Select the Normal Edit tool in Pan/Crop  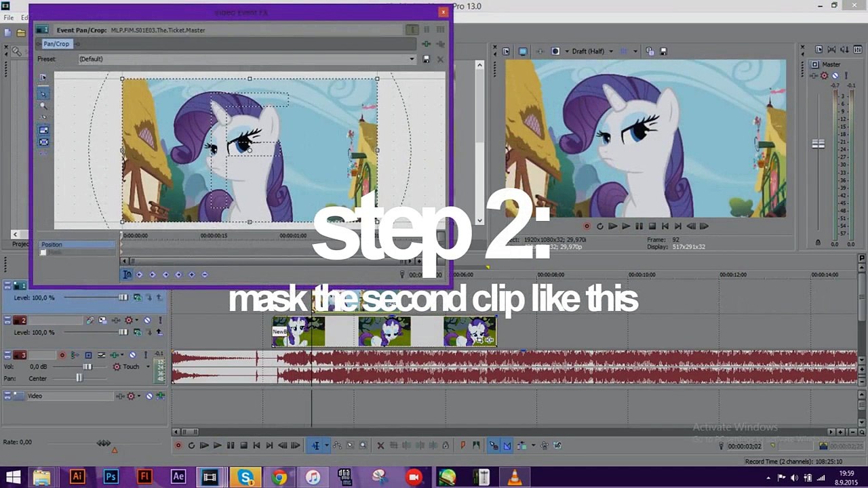click(44, 93)
